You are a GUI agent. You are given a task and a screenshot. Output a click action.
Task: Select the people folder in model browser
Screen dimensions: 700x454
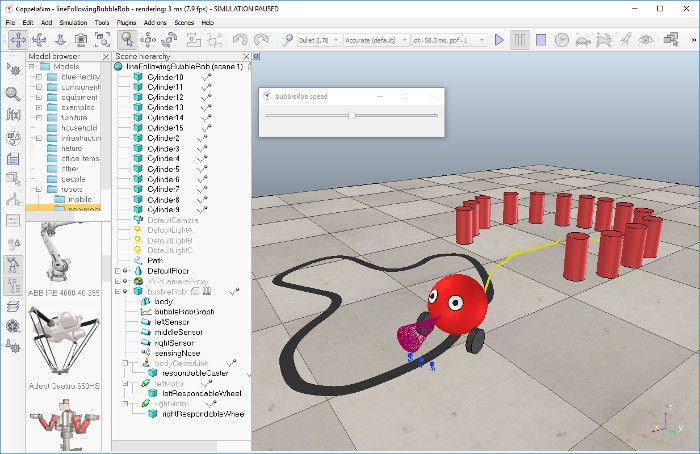[x=73, y=179]
